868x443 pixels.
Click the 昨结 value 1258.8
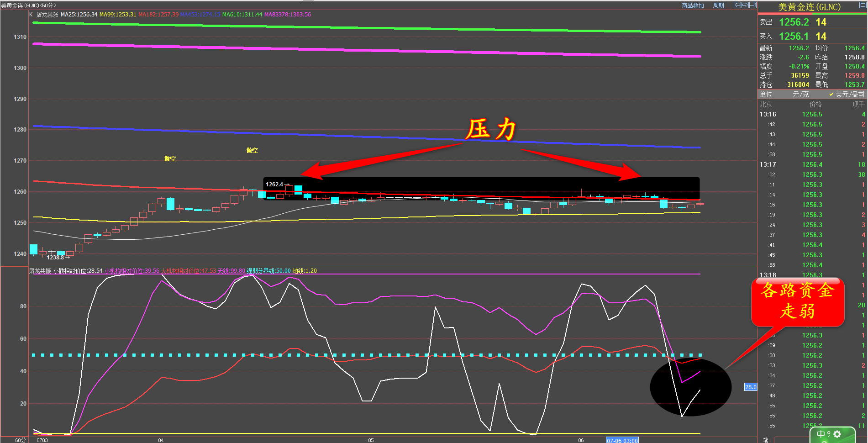(x=855, y=57)
